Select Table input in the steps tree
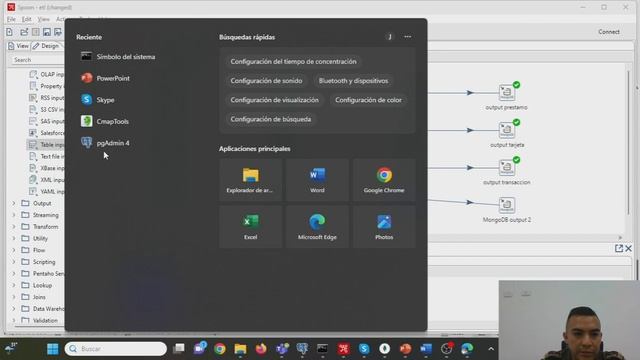The height and width of the screenshot is (360, 640). click(x=46, y=144)
